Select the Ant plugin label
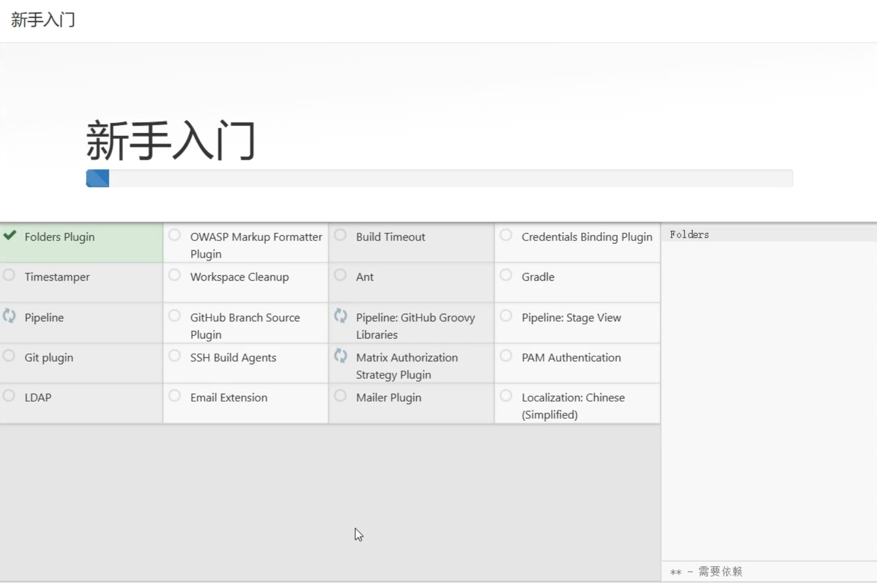The height and width of the screenshot is (588, 877). coord(365,277)
